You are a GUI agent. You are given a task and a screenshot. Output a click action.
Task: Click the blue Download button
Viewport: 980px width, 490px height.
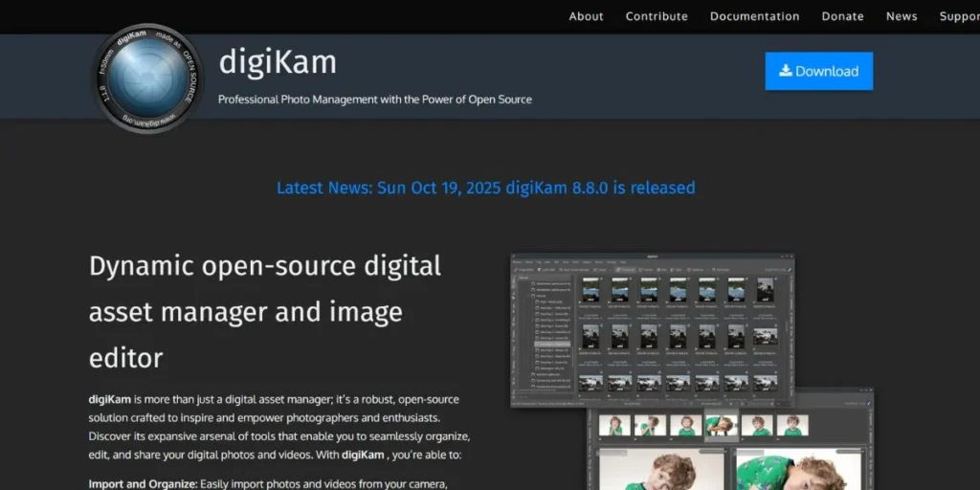pyautogui.click(x=819, y=71)
